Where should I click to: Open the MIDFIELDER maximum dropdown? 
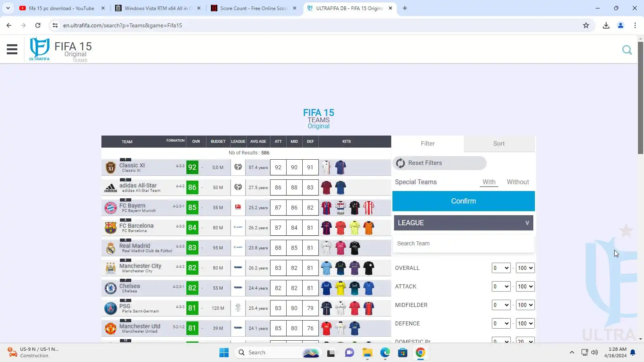tap(525, 305)
